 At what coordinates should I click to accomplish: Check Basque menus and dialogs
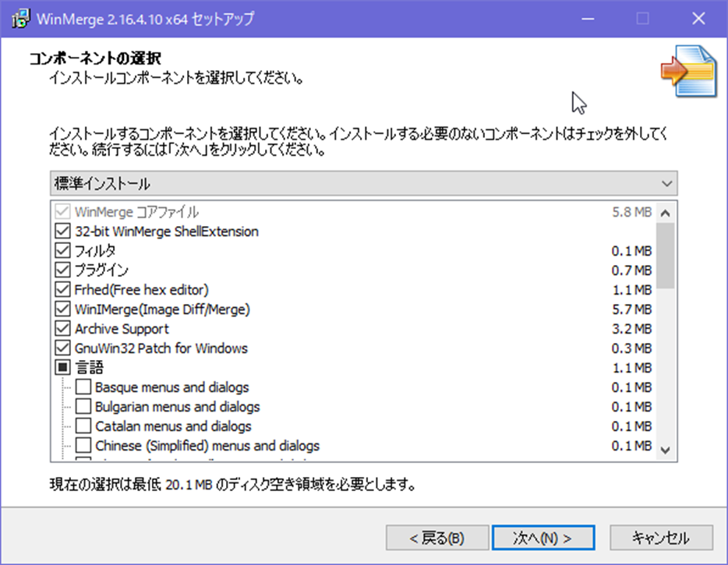(x=83, y=387)
